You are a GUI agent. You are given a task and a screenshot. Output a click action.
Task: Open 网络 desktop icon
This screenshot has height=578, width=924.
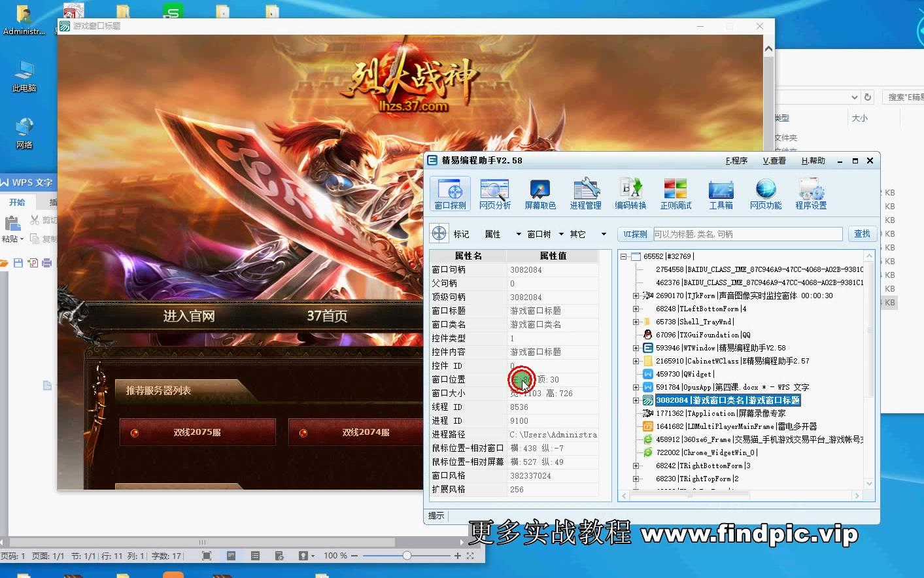click(x=24, y=133)
